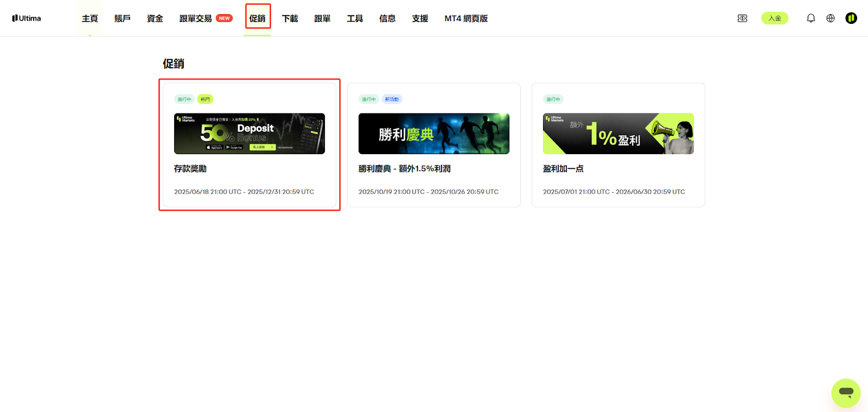Expand the 信息 menu
Screen dimensions: 868x412
(387, 18)
